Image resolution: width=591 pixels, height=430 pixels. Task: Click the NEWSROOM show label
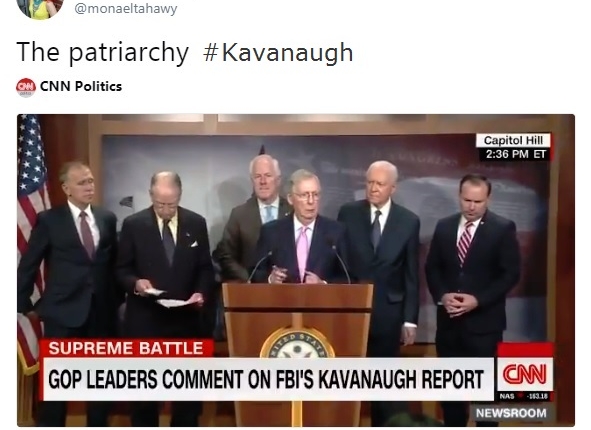pyautogui.click(x=511, y=413)
